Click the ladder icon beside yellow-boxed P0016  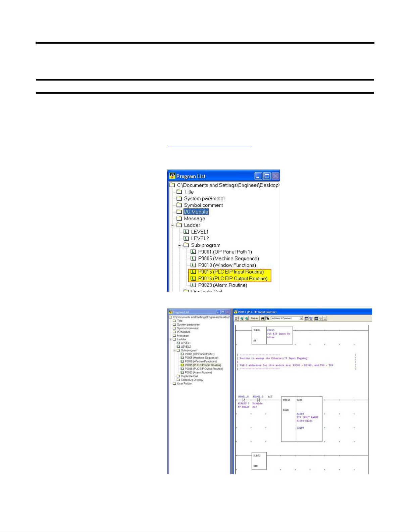[193, 279]
